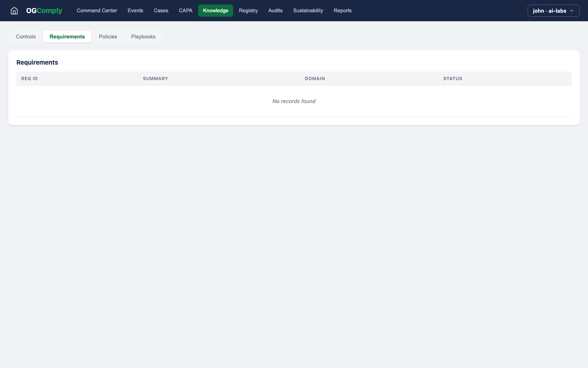View the Reports section

click(343, 11)
